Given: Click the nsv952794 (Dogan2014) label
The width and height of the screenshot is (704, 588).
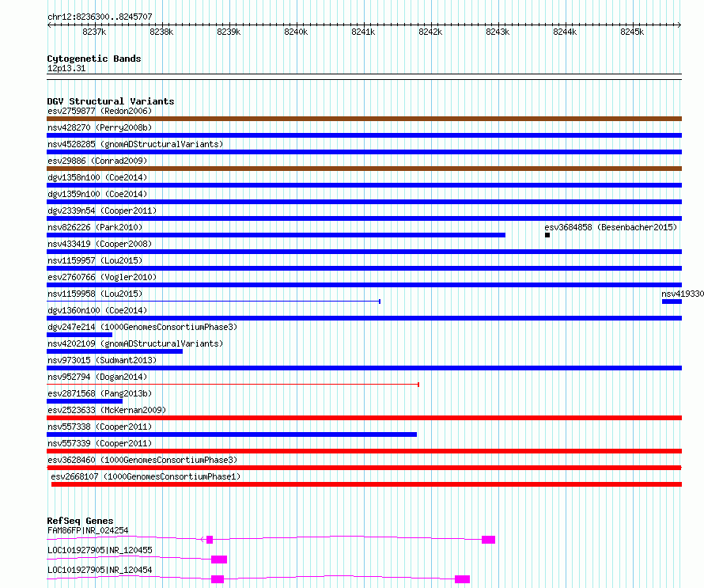Looking at the screenshot, I should 97,377.
